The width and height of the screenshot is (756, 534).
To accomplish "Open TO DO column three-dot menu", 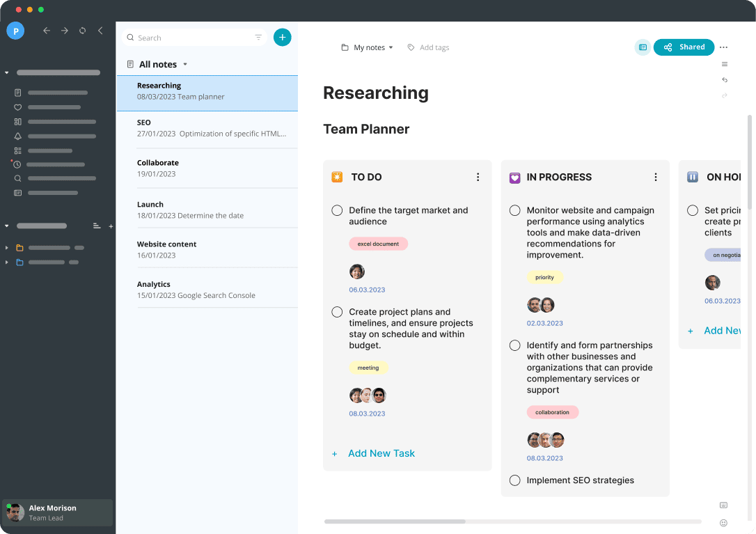I will pos(478,178).
